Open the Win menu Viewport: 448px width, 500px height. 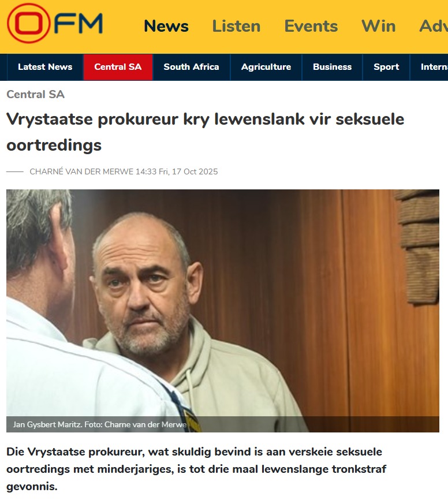coord(379,26)
